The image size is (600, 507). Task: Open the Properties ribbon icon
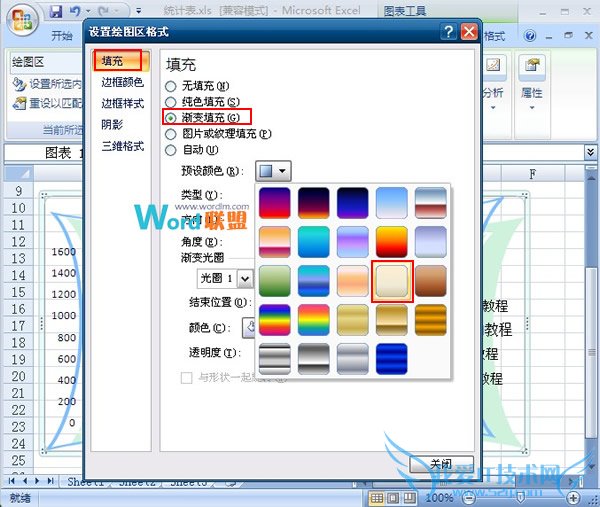coord(532,65)
